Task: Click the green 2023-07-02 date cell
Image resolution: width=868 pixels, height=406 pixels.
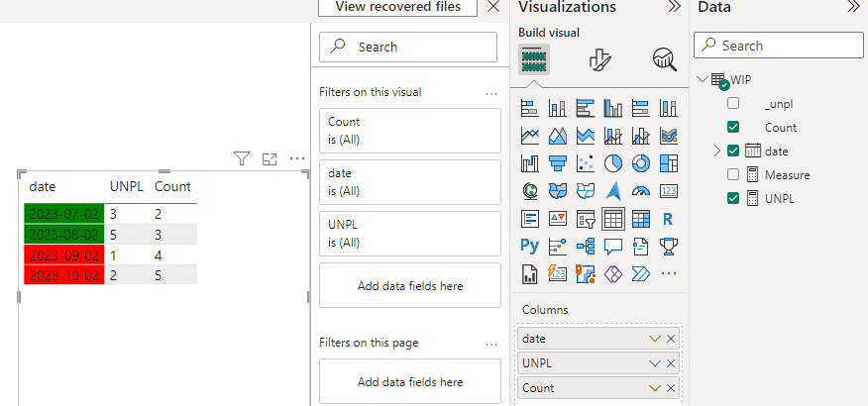Action: coord(64,214)
